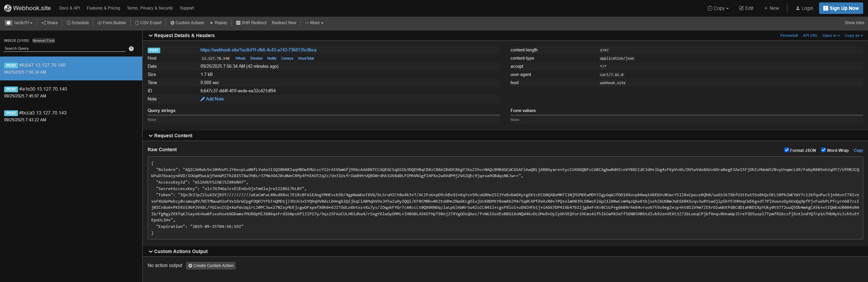Disable the Format JSON checkbox
Viewport: 868px width, 282px height.
tap(786, 150)
